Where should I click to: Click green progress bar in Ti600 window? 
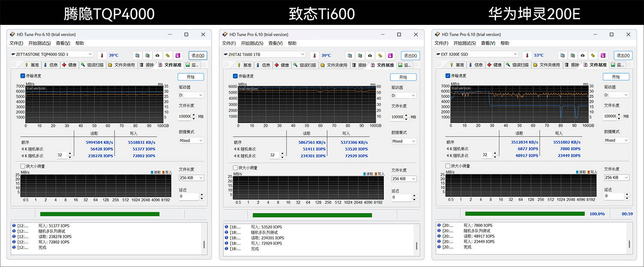[x=312, y=215]
